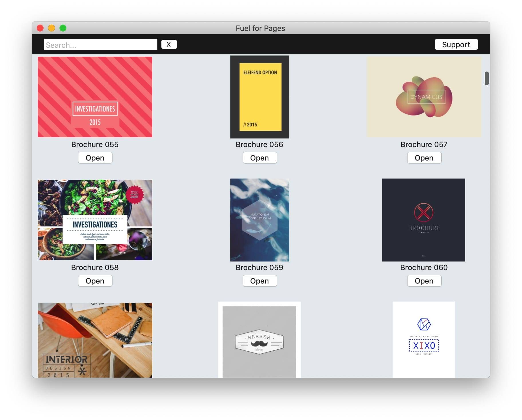This screenshot has width=522, height=420.
Task: Select the Interior Design 2015 thumbnail
Action: click(95, 340)
